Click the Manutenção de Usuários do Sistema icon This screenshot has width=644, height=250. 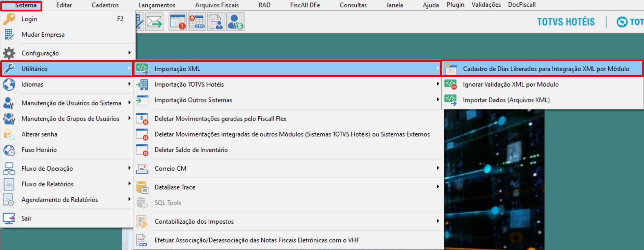tap(9, 103)
